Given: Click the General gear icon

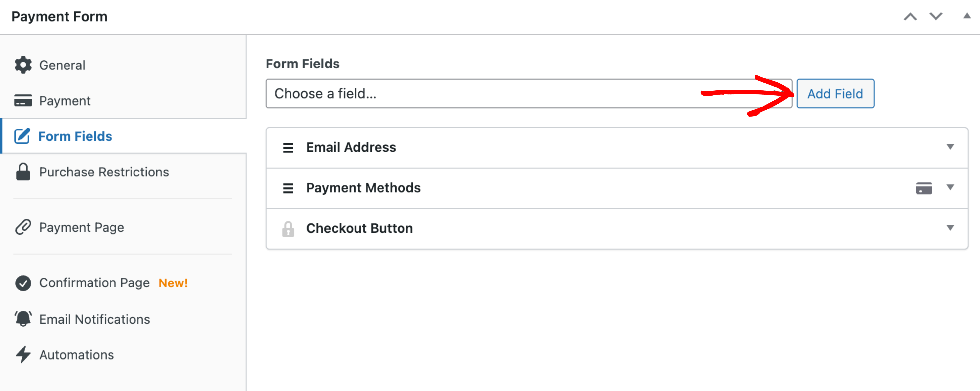Looking at the screenshot, I should pos(23,65).
